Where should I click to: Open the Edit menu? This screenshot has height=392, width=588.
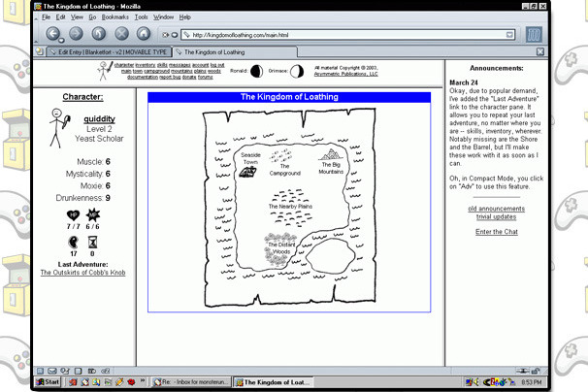[60, 17]
